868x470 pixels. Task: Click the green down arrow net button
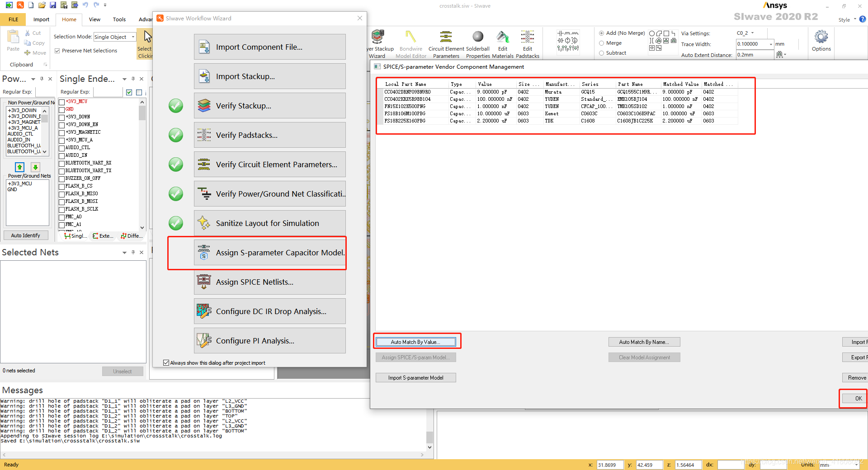point(35,167)
